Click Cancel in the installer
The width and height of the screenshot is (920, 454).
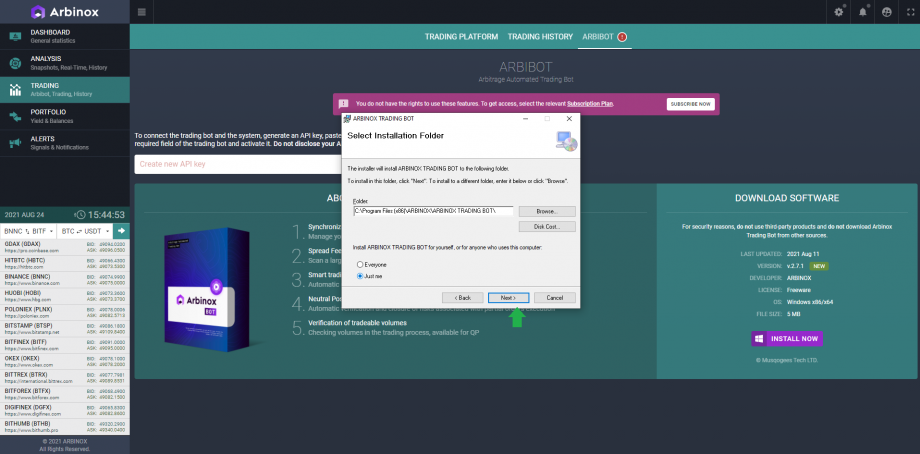pyautogui.click(x=554, y=298)
